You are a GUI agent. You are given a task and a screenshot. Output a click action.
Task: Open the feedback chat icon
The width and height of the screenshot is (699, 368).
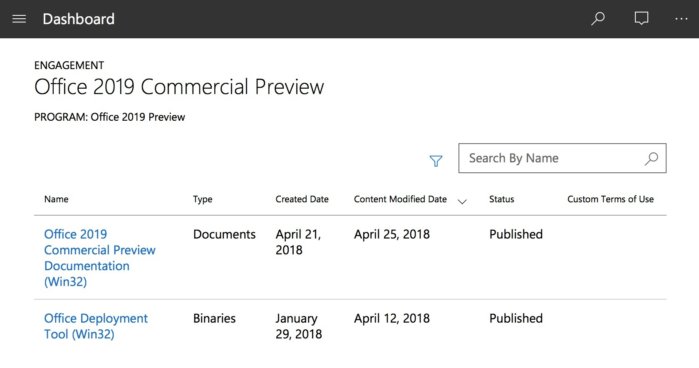pyautogui.click(x=641, y=19)
